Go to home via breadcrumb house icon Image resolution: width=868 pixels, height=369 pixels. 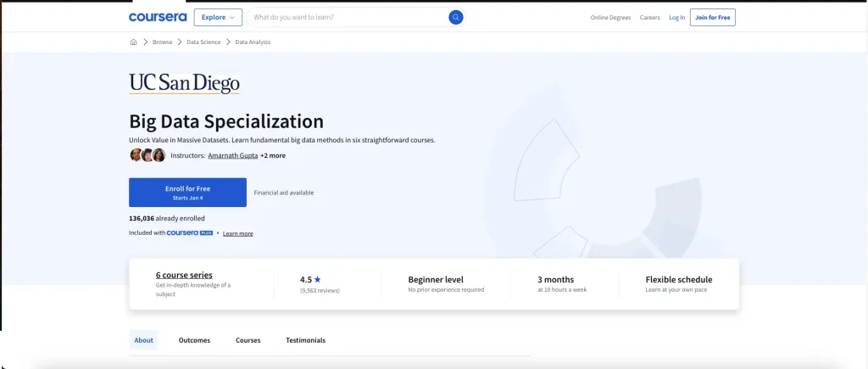(133, 42)
